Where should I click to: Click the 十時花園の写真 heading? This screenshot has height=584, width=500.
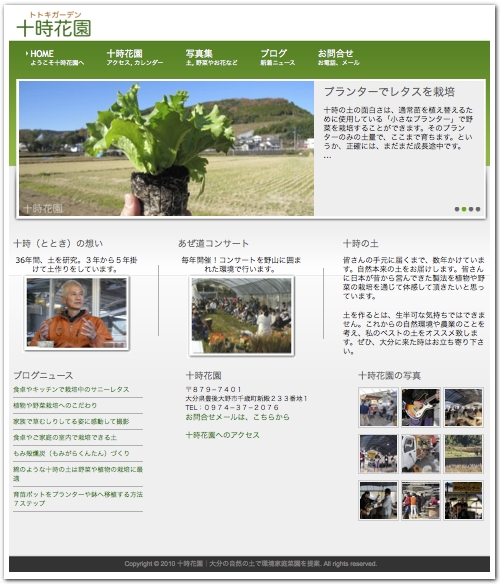389,375
